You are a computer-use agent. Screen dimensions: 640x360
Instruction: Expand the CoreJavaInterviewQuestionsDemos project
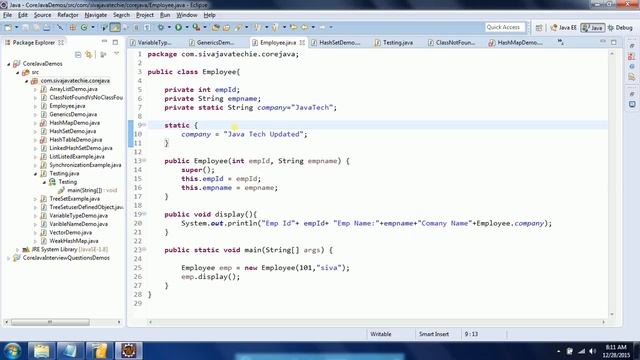9,258
